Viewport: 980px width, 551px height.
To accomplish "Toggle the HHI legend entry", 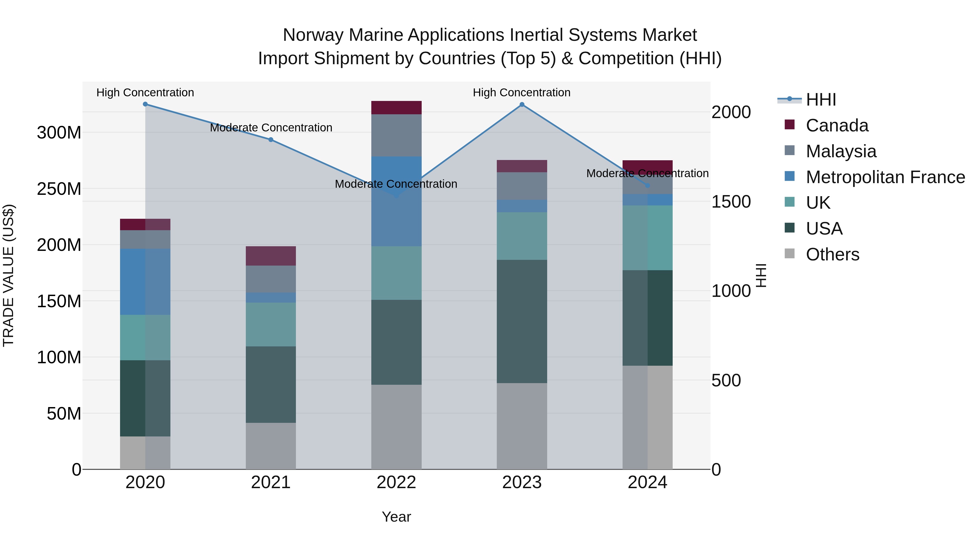I will pos(807,100).
